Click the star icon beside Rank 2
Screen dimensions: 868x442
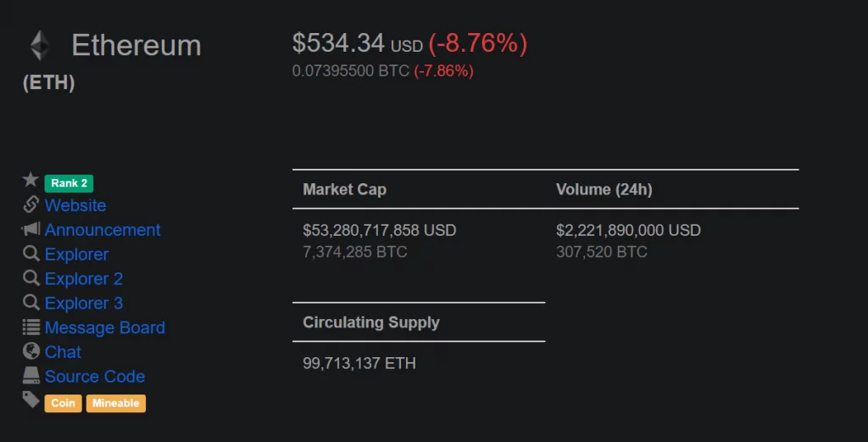click(x=31, y=180)
